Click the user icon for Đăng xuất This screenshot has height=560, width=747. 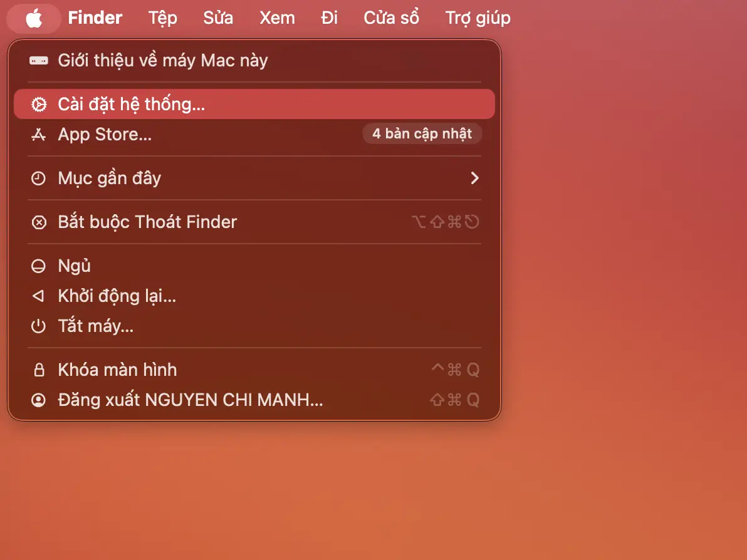[x=39, y=400]
